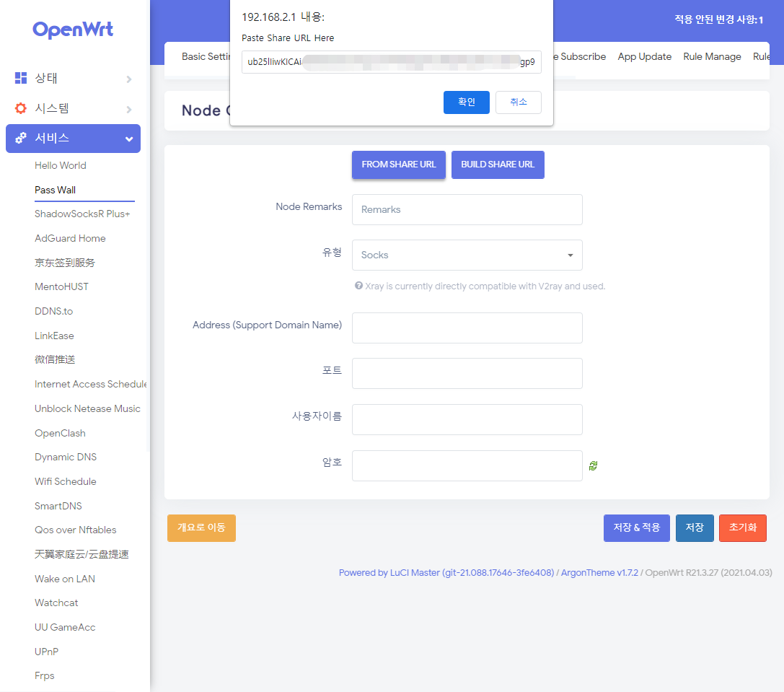
Task: Click the 상태 dashboard grid icon
Action: 20,78
